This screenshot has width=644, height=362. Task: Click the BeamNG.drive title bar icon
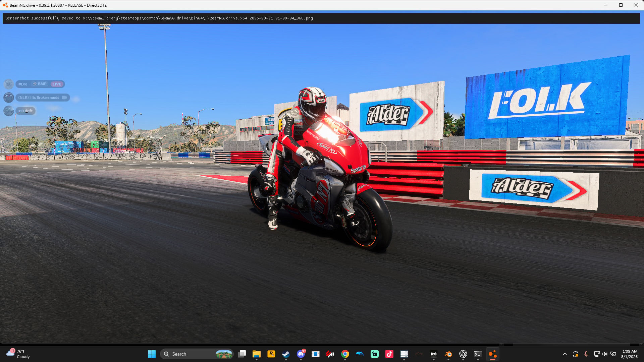5,5
